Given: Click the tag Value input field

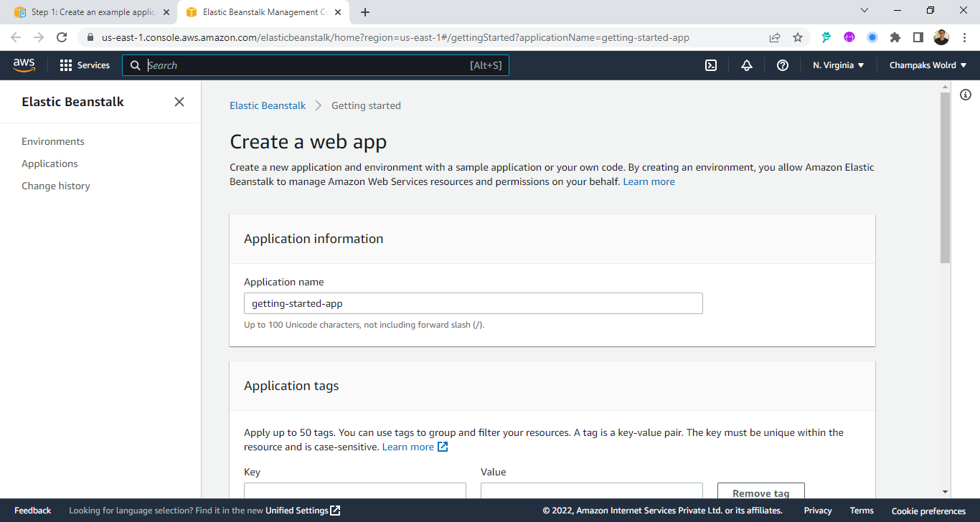Looking at the screenshot, I should pyautogui.click(x=592, y=491).
